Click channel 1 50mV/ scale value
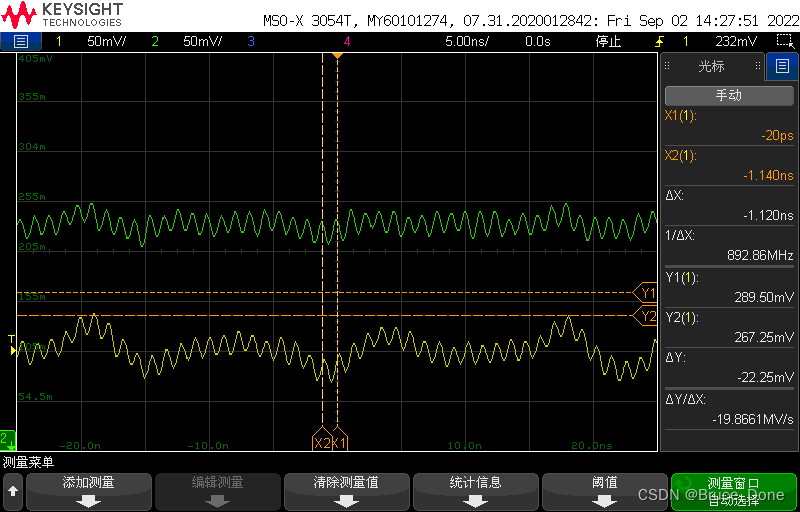 pos(107,41)
